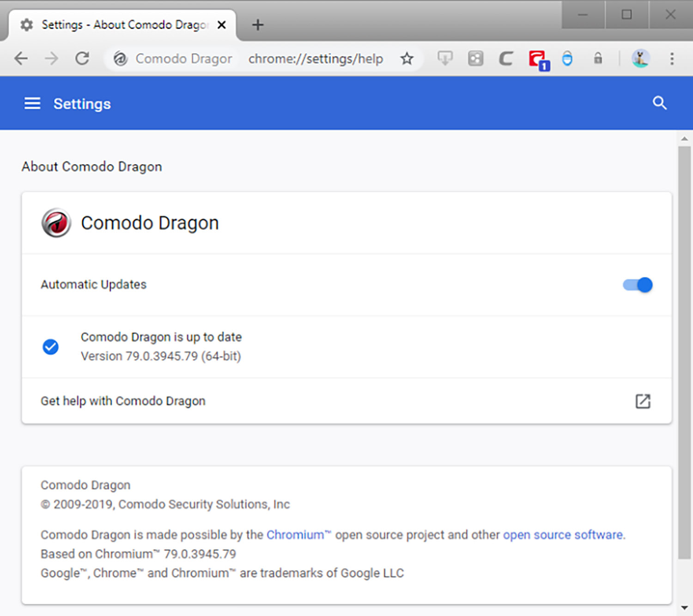Open the Comodo "C" toolbar icon
The image size is (693, 616).
506,59
